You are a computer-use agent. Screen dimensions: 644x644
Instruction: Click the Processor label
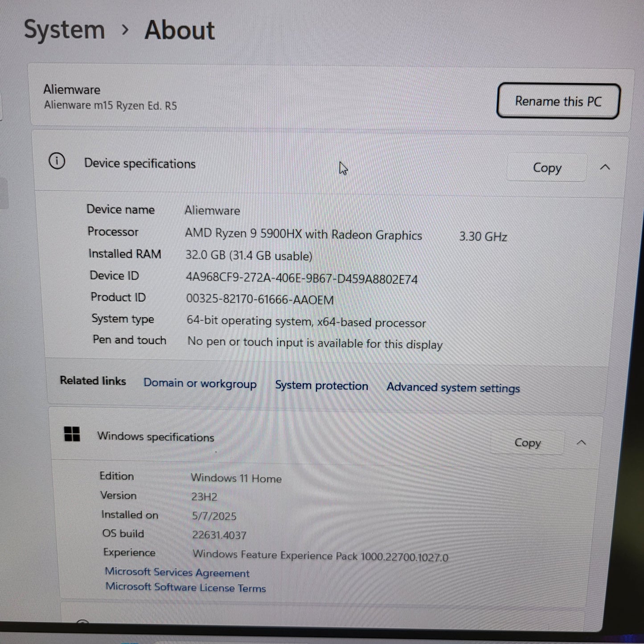click(x=113, y=232)
